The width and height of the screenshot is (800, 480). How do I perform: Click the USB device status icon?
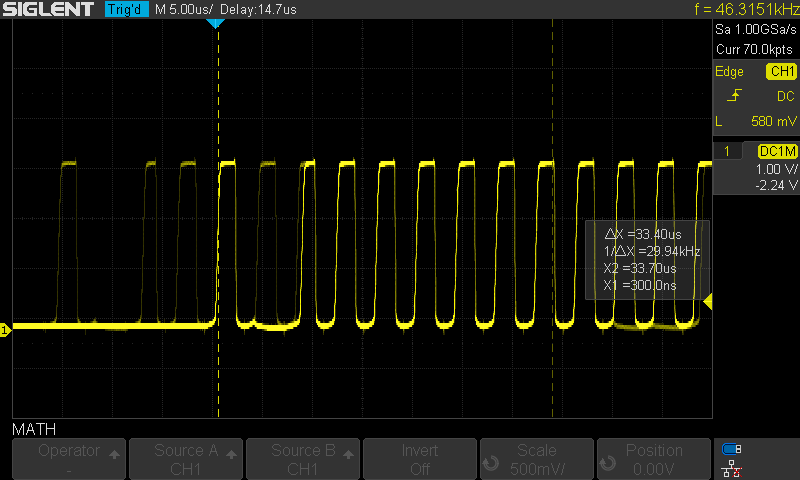[732, 449]
